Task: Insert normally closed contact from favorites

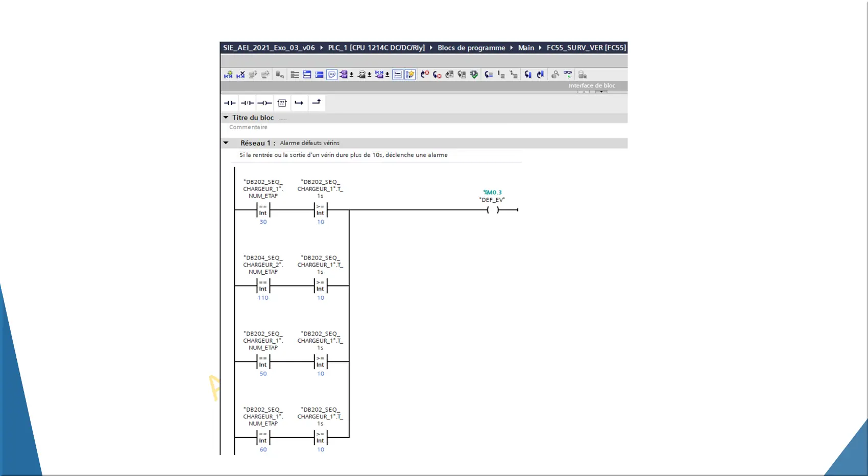Action: pyautogui.click(x=247, y=103)
